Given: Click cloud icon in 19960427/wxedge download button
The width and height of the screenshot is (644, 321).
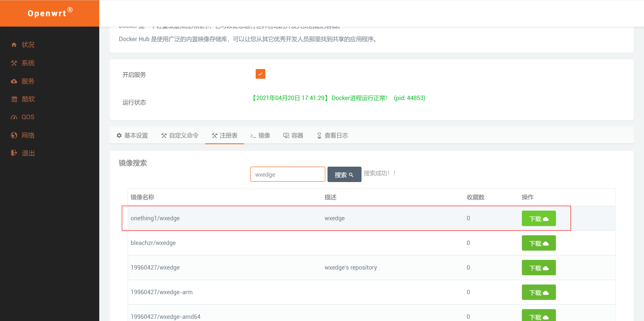Looking at the screenshot, I should [546, 268].
